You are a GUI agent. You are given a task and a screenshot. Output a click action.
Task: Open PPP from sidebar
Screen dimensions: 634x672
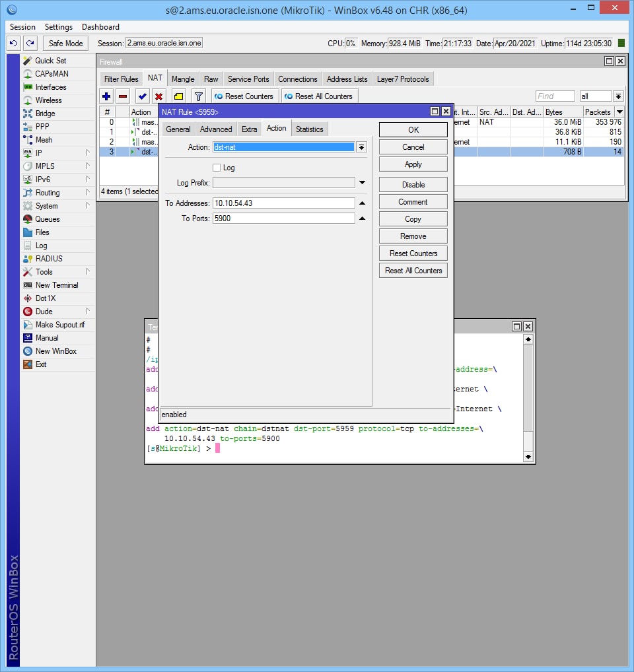[42, 127]
